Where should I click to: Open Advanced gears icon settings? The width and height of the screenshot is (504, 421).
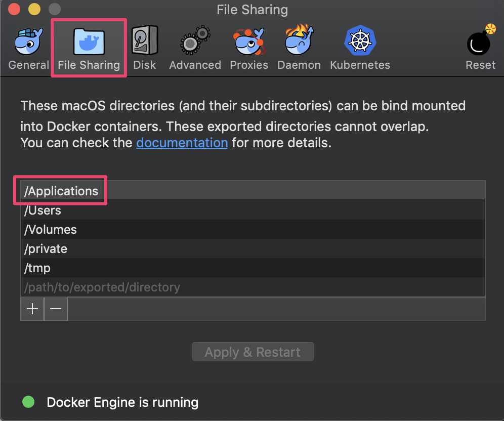(x=195, y=43)
